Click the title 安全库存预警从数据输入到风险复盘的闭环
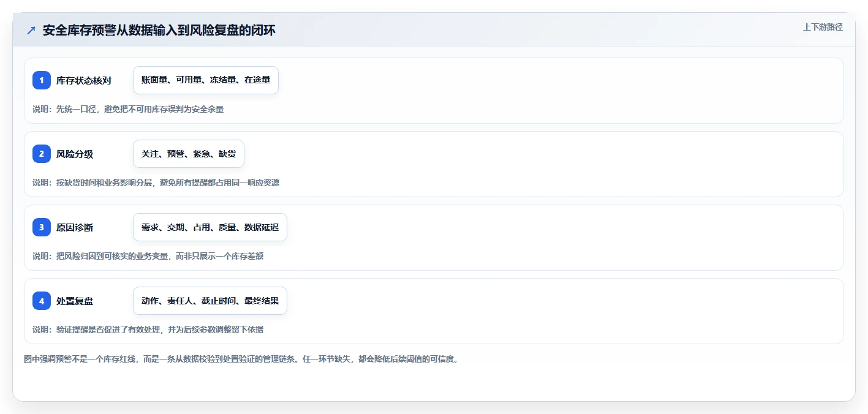868x414 pixels. 159,30
